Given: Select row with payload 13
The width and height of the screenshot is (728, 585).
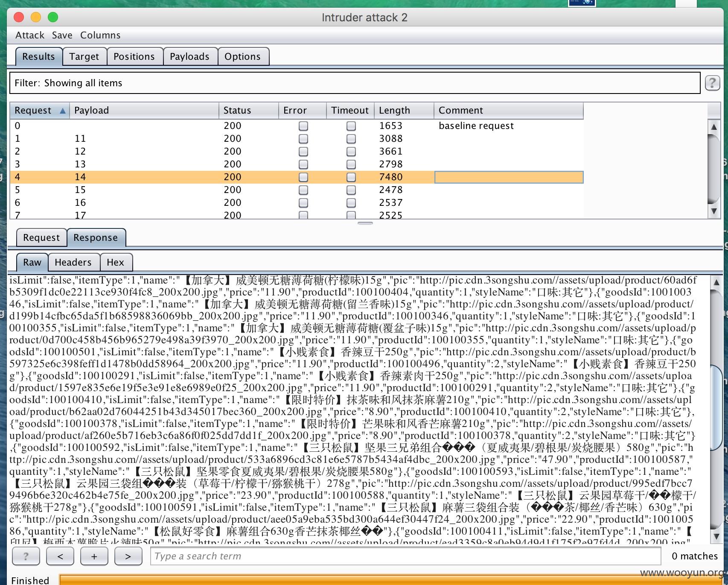Looking at the screenshot, I should tap(297, 164).
